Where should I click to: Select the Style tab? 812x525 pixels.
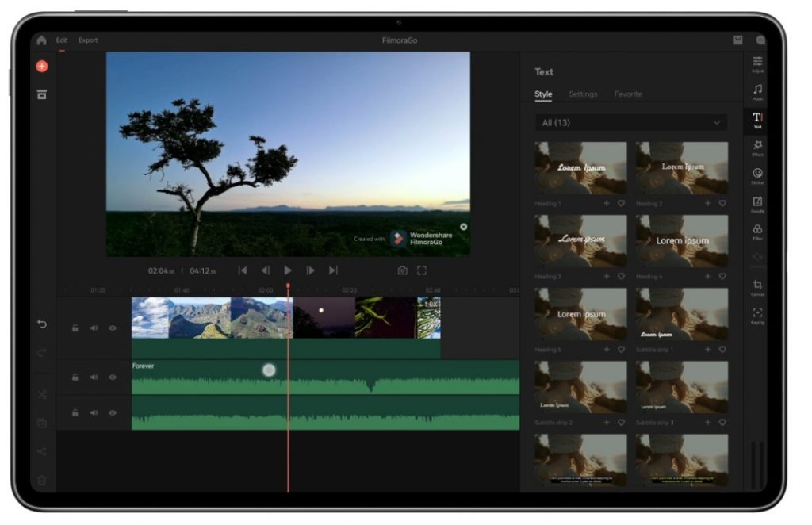543,94
